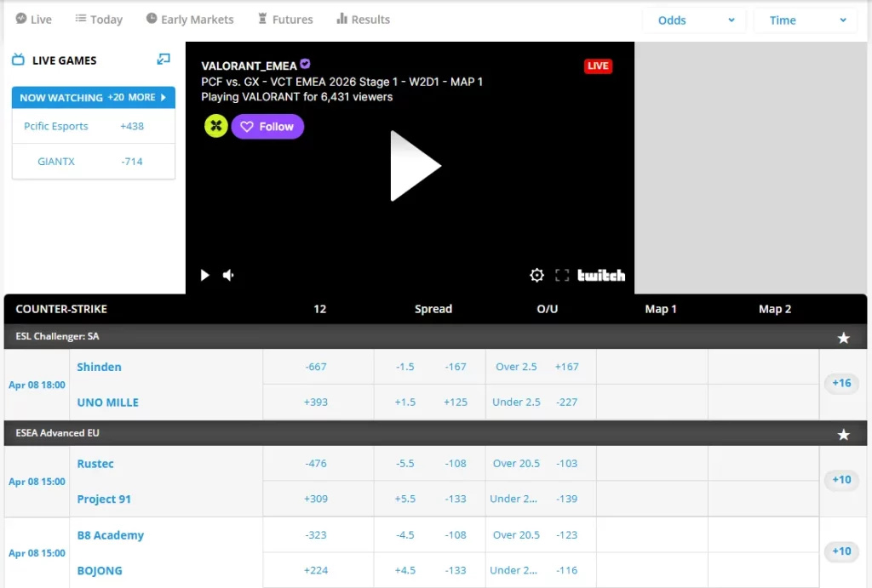This screenshot has width=872, height=588.
Task: Select UNO MILLE spread +1.5 at +125
Action: click(430, 402)
